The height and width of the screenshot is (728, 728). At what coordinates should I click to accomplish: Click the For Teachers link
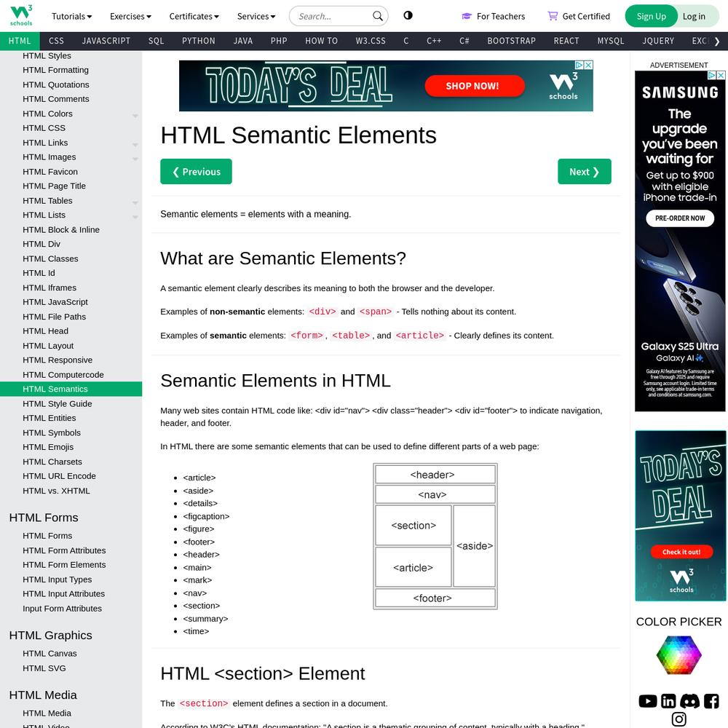click(x=493, y=16)
